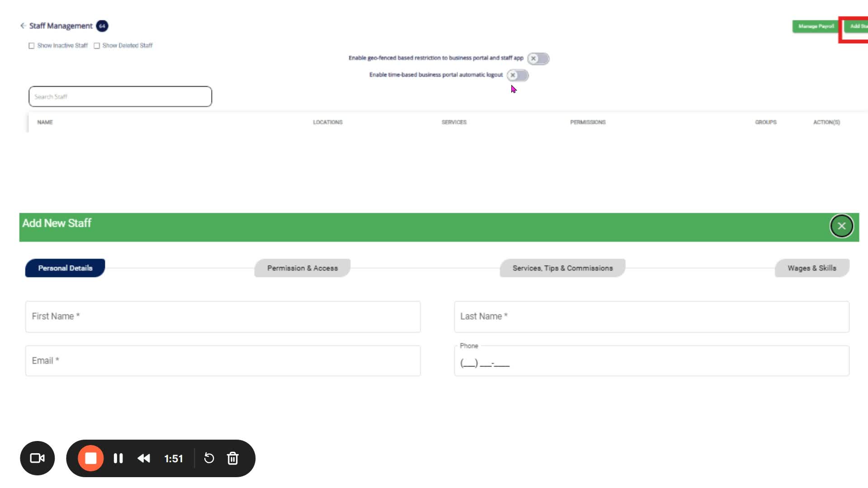Delete the recording with trash icon
The height and width of the screenshot is (488, 868).
pos(233,458)
